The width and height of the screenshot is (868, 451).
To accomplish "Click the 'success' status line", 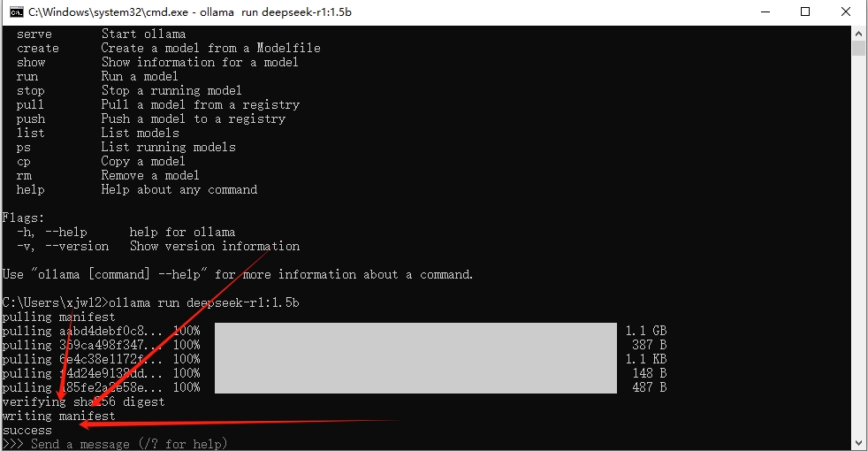I will point(27,431).
